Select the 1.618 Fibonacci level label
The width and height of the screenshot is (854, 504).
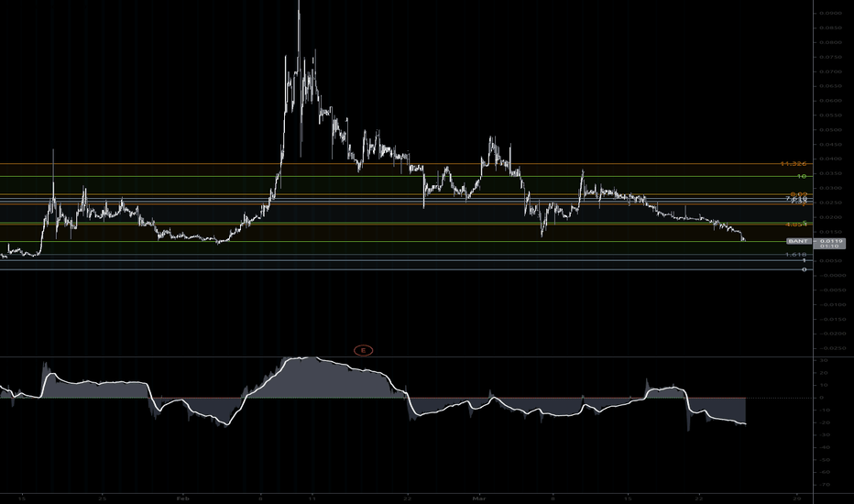(x=795, y=255)
